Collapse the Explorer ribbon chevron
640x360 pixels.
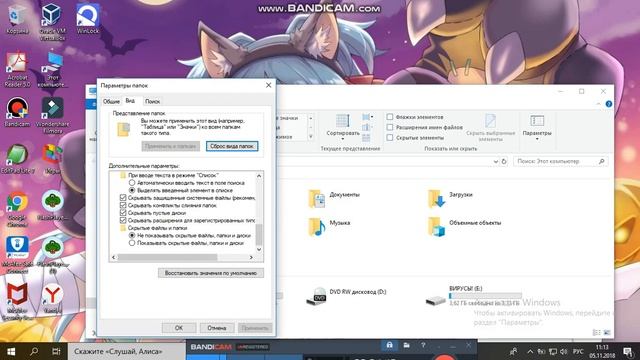(598, 104)
